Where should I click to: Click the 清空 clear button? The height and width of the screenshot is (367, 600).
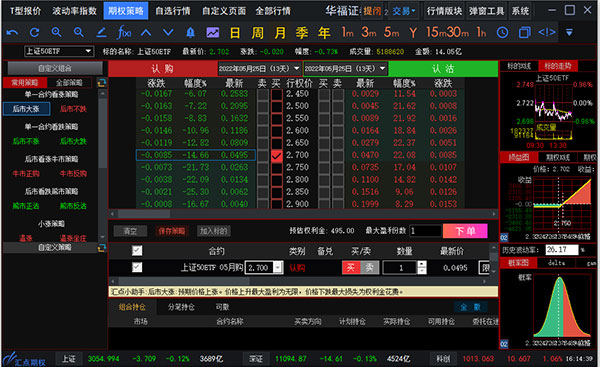130,231
